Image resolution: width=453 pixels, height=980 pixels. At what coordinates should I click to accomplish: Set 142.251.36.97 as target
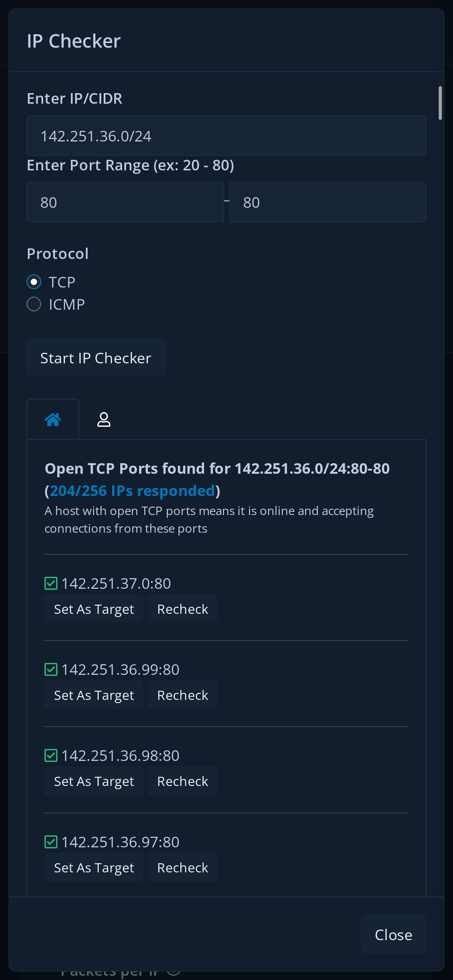pyautogui.click(x=93, y=867)
